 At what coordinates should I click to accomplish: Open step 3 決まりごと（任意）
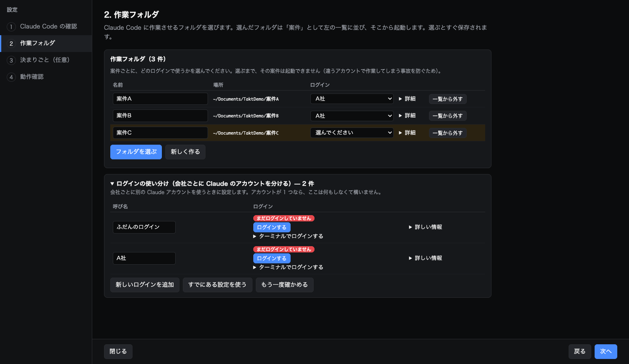[46, 60]
